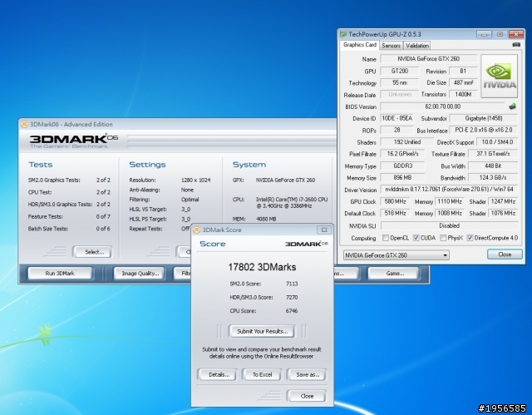Toggle the CUDA checkbox
This screenshot has width=532, height=415.
(416, 238)
